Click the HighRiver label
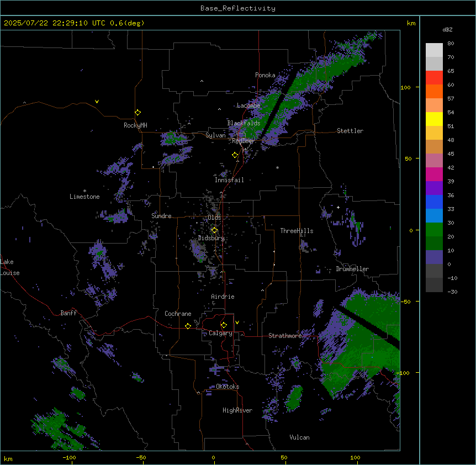Viewport: 476px width, 465px height. [x=237, y=410]
